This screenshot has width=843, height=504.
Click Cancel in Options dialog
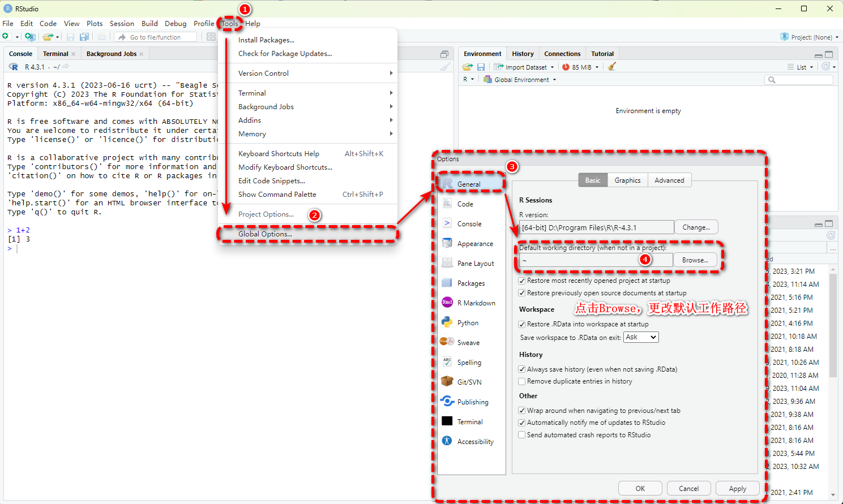coord(688,488)
